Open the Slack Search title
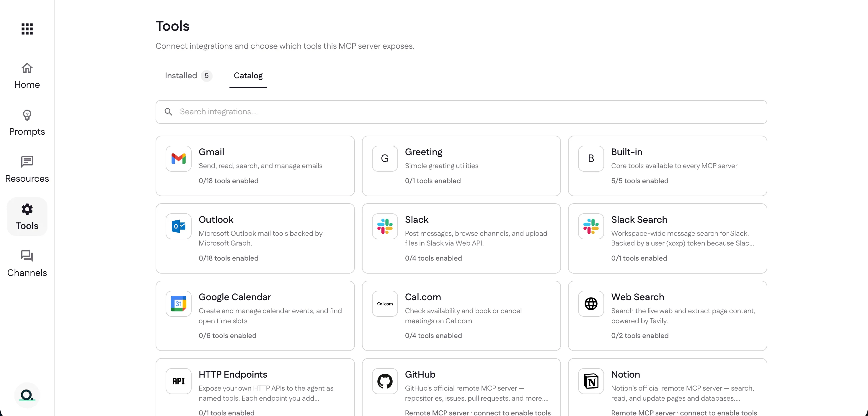 (x=639, y=220)
